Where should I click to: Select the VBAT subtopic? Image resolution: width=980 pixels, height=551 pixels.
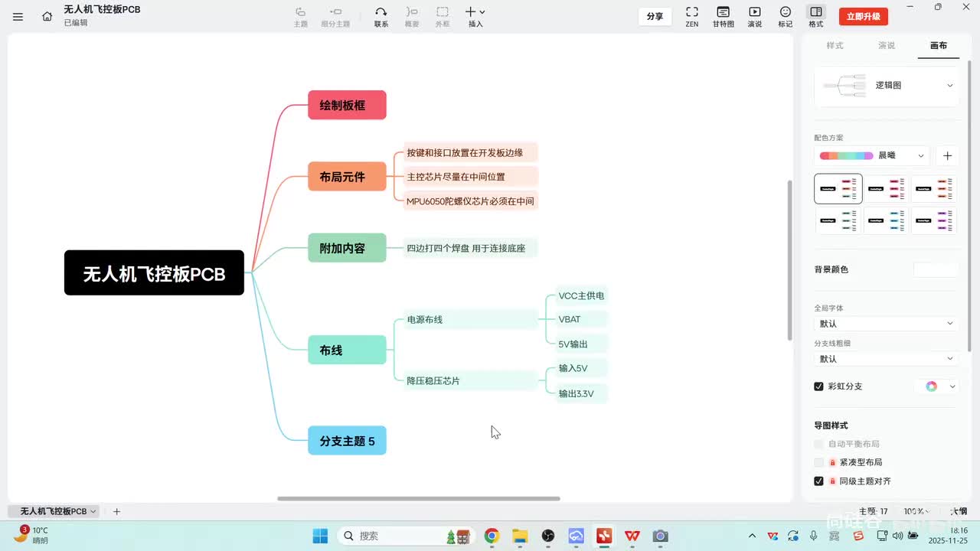tap(581, 319)
